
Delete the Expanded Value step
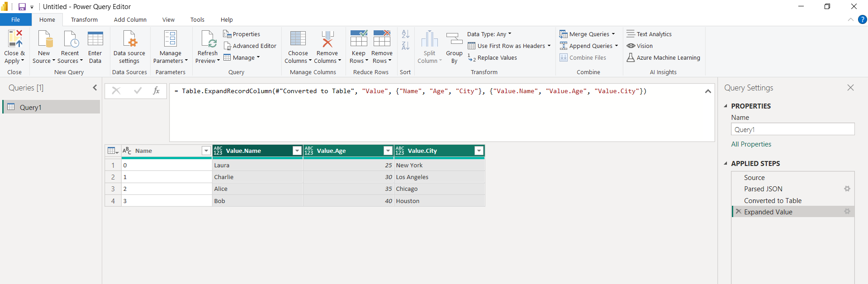(738, 211)
